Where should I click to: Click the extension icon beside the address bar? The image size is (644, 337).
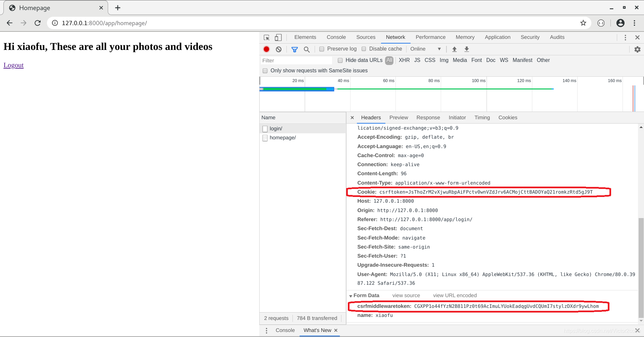pyautogui.click(x=601, y=23)
